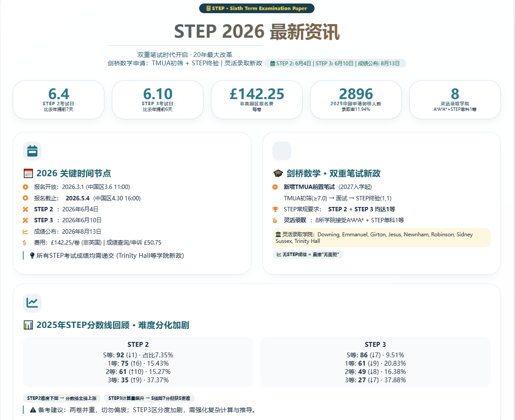Click the warning triangle icon beside 备考建议
This screenshot has height=420, width=515.
(x=33, y=410)
